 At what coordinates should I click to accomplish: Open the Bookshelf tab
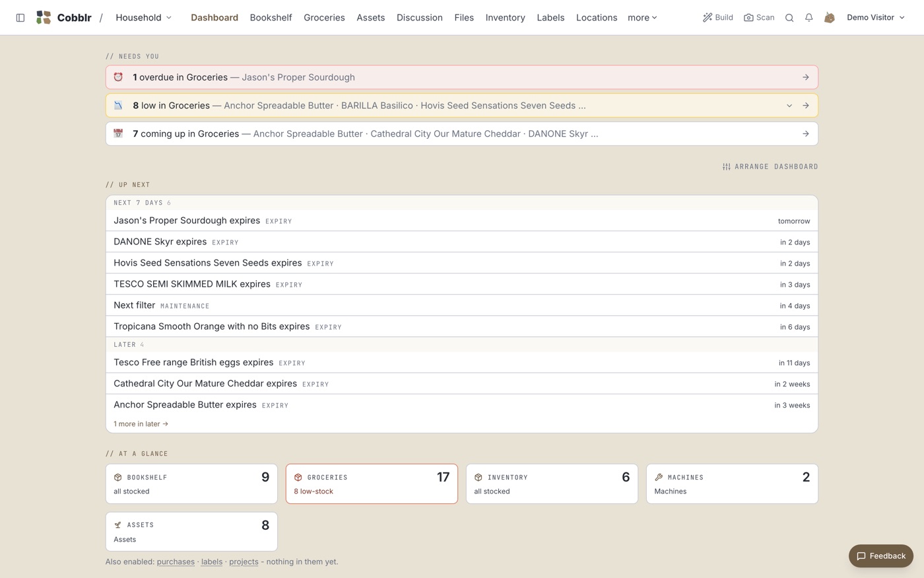click(x=271, y=18)
